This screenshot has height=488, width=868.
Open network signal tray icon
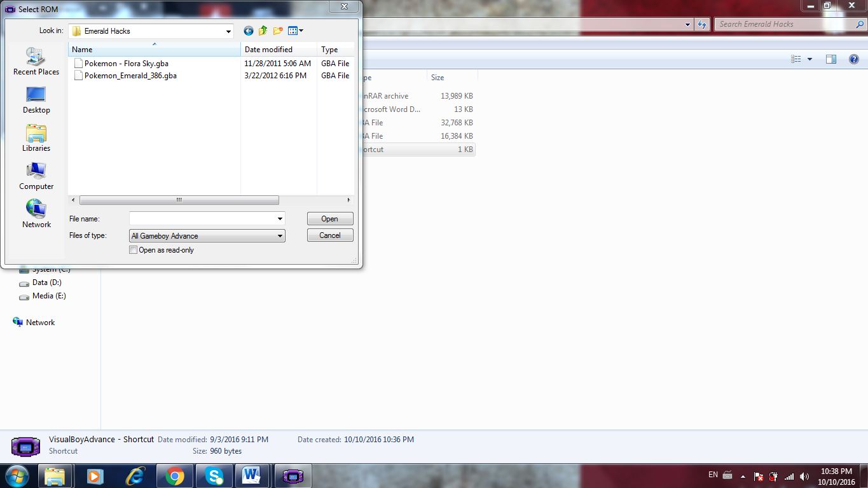789,477
